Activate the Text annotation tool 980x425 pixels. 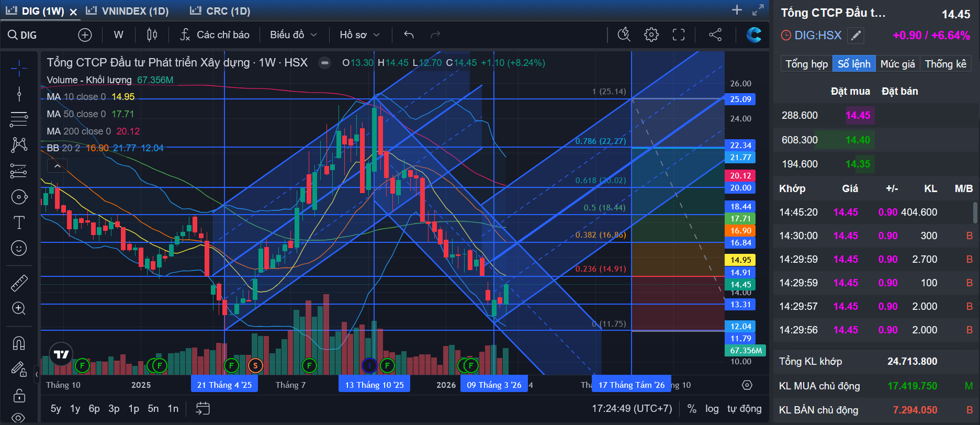19,222
